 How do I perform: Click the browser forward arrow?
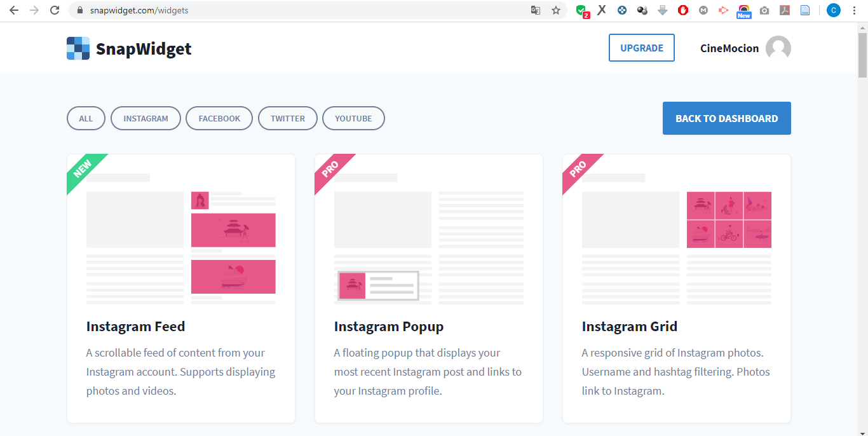pyautogui.click(x=34, y=10)
